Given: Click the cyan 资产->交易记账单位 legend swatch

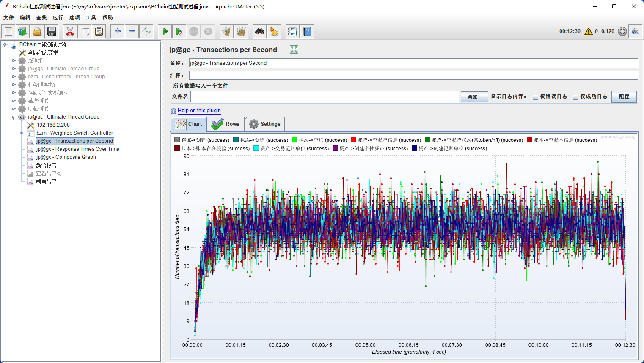Looking at the screenshot, I should [x=256, y=149].
